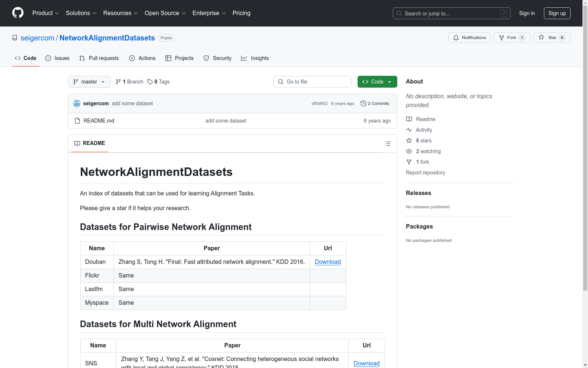Click the repository icon beside seigercom
Viewport: 588px width, 368px height.
pyautogui.click(x=15, y=38)
